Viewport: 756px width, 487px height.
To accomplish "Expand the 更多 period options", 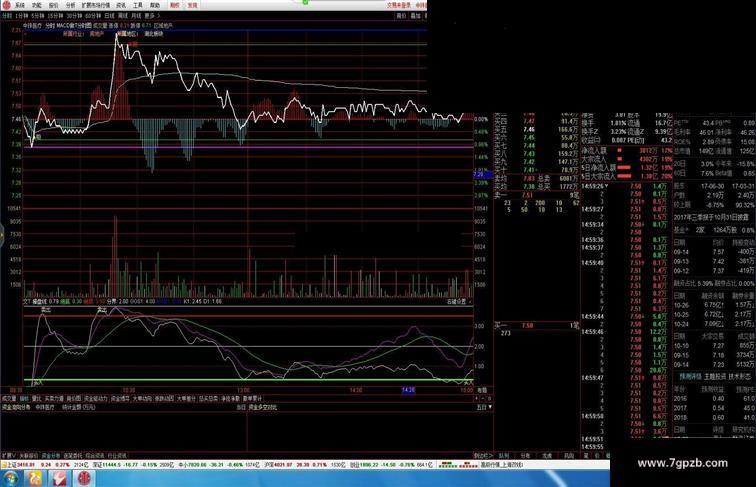I will [152, 16].
